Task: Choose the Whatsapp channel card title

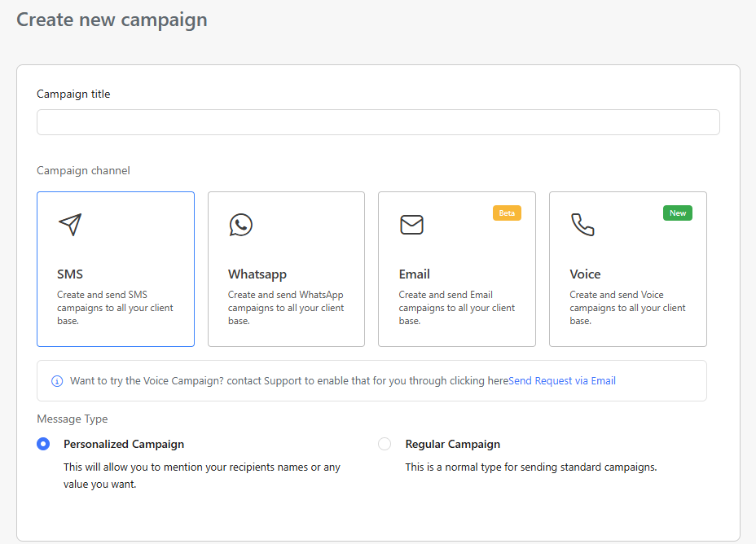Action: 257,274
